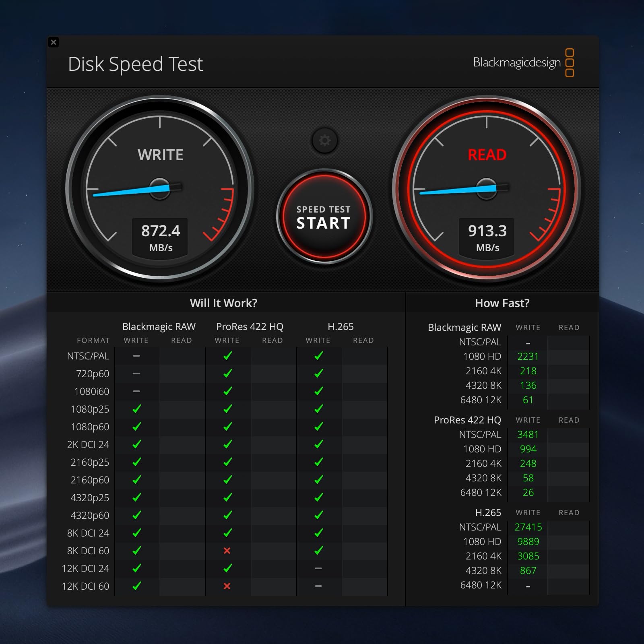The height and width of the screenshot is (644, 644).
Task: Select the READ speed gauge
Action: click(487, 188)
